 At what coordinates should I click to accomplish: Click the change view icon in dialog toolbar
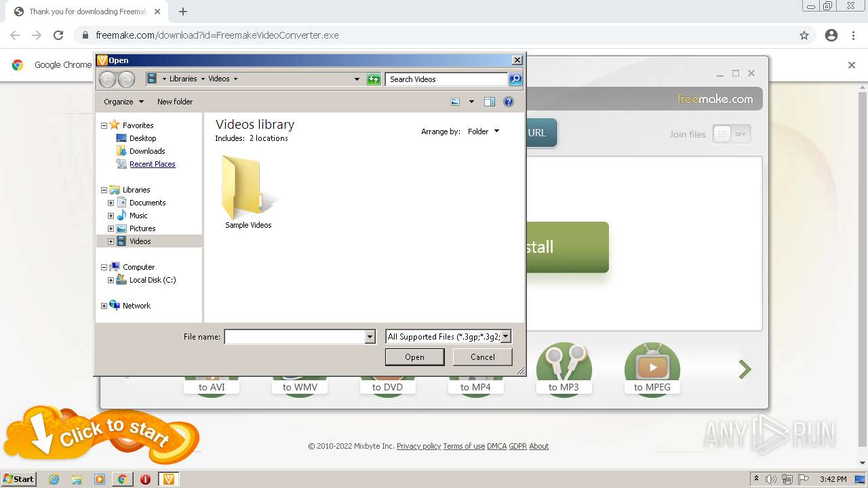pos(455,102)
